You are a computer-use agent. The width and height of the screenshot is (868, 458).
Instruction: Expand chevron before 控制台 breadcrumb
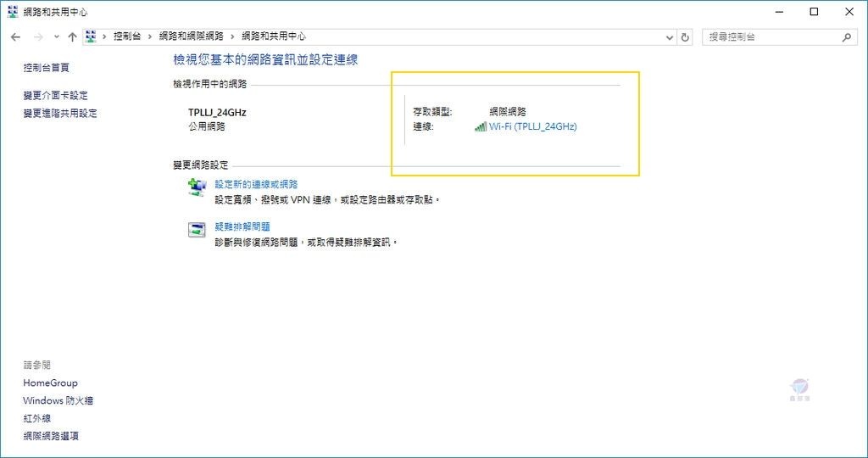pyautogui.click(x=104, y=36)
